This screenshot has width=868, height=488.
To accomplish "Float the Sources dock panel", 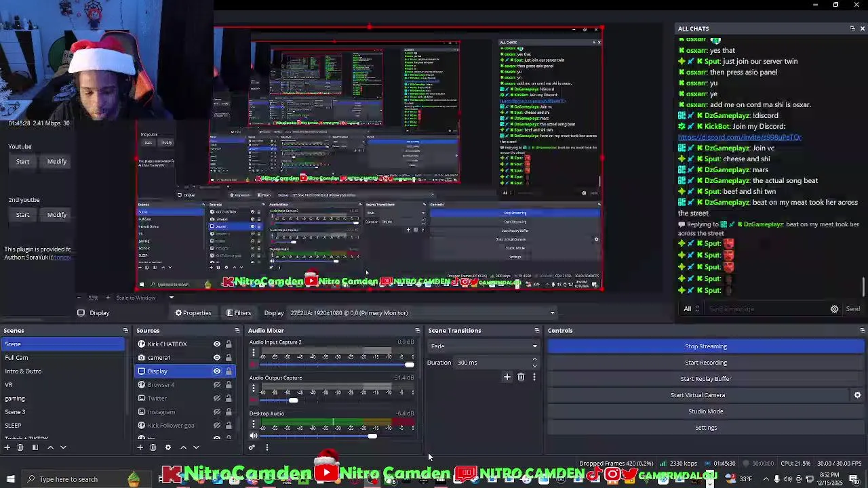I will (x=237, y=331).
